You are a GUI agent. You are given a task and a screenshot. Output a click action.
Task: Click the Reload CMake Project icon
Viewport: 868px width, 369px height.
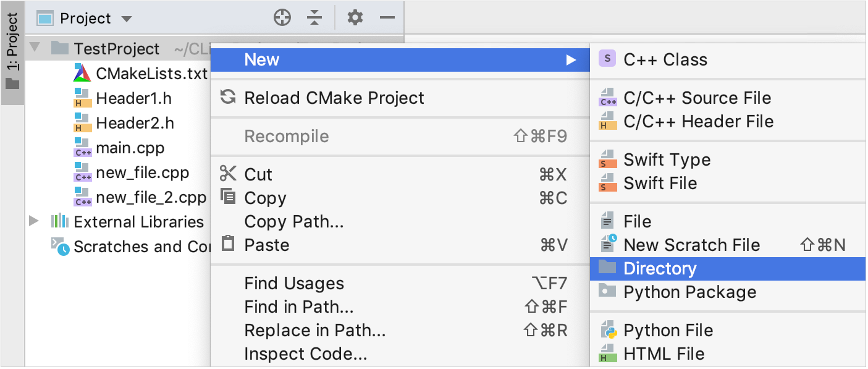pyautogui.click(x=228, y=97)
